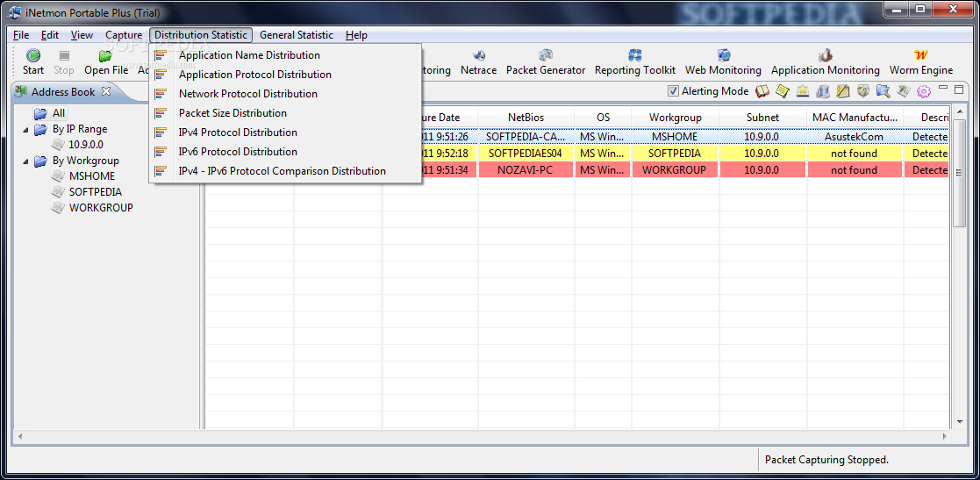Click the Packet Capturing Stopped status text
The height and width of the screenshot is (480, 980).
(826, 459)
